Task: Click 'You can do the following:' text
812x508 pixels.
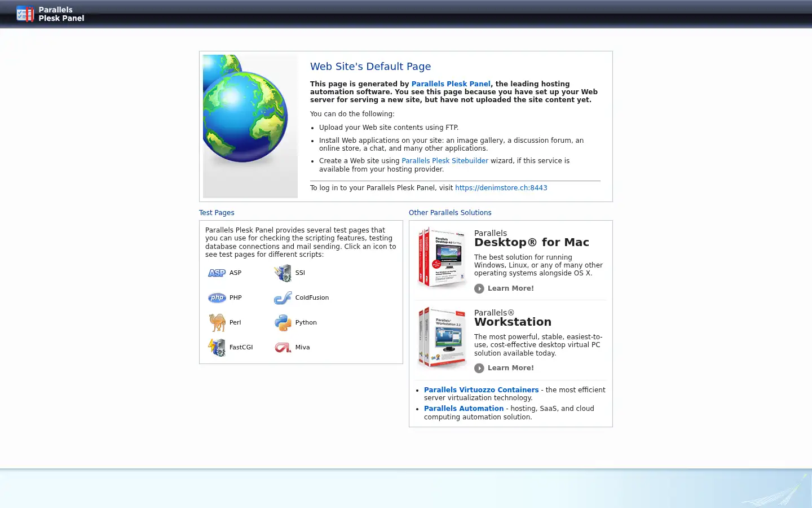Action: point(352,114)
